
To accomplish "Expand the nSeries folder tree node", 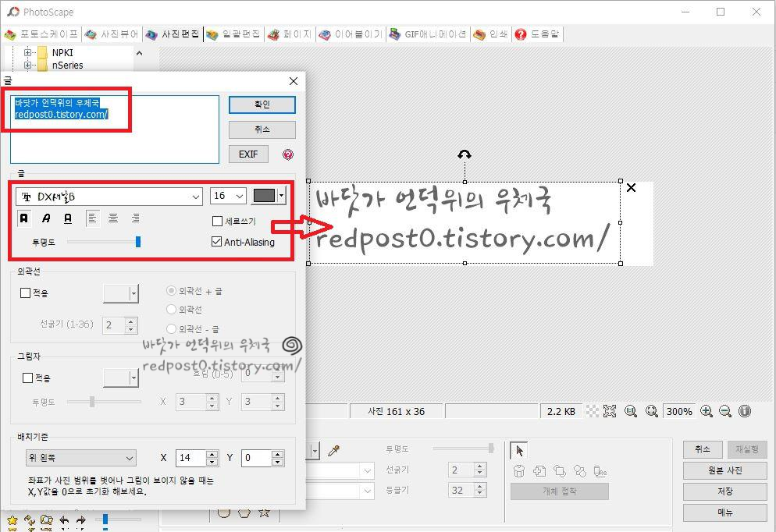I will [x=28, y=65].
